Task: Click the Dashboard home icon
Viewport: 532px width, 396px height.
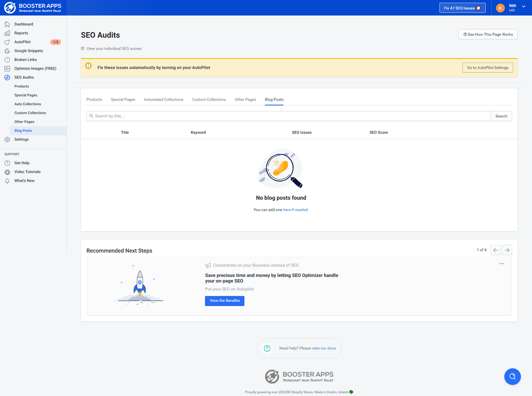Action: [7, 24]
